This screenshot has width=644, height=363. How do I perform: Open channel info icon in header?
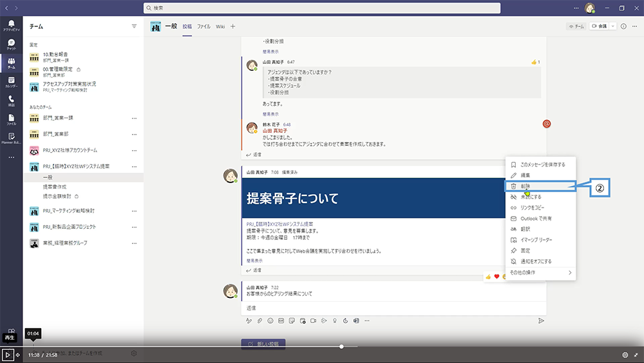click(623, 26)
